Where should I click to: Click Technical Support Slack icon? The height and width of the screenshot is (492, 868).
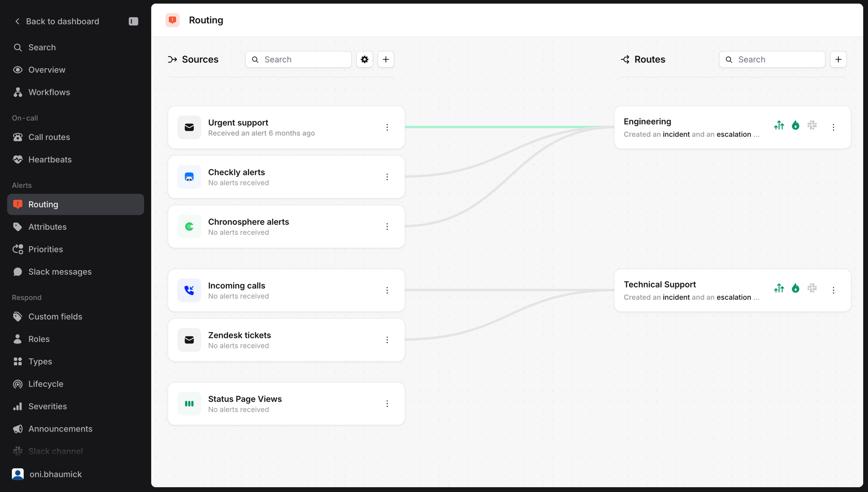(812, 288)
